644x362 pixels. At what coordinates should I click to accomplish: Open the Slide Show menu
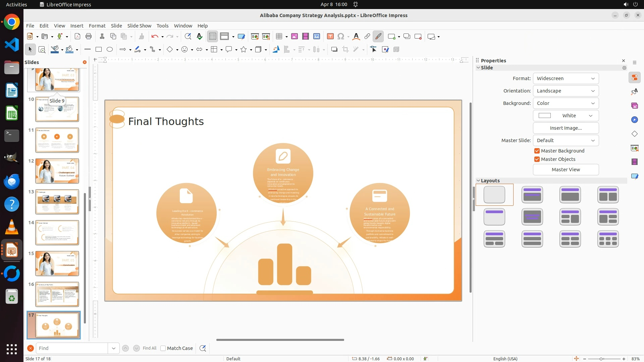point(139,26)
